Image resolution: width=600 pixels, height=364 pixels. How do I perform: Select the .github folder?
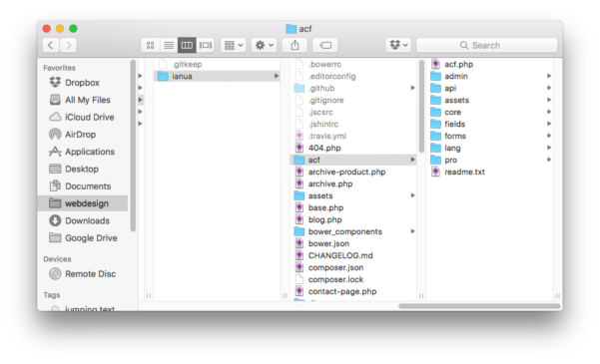[x=353, y=88]
